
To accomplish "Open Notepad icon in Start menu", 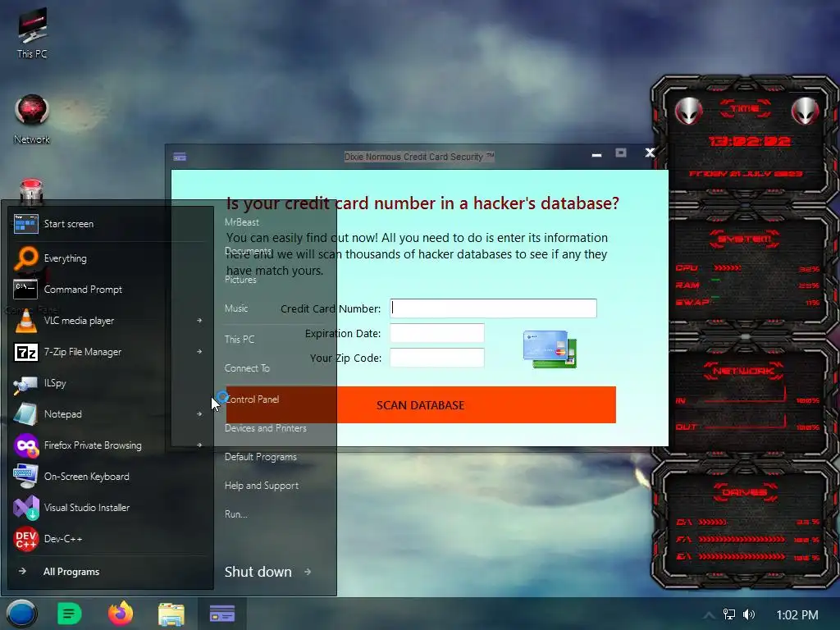I will tap(25, 414).
